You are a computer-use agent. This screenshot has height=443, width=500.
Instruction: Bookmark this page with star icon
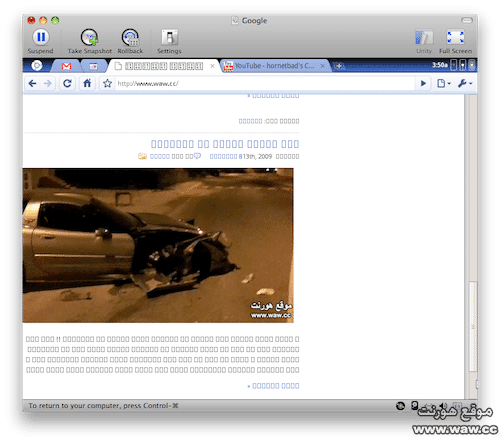point(107,83)
